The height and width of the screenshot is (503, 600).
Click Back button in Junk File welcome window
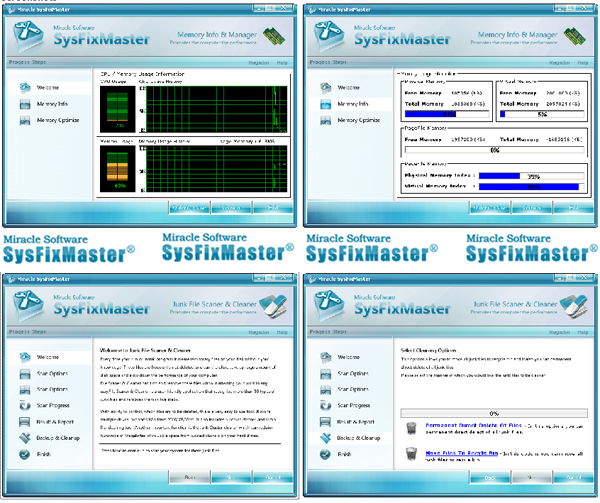click(190, 477)
